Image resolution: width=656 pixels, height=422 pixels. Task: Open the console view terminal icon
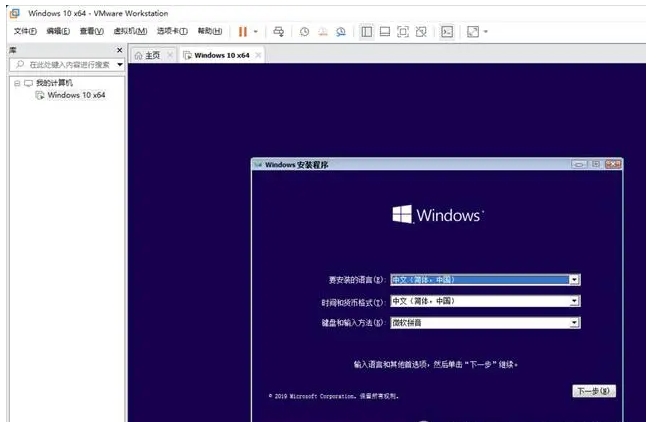point(447,31)
